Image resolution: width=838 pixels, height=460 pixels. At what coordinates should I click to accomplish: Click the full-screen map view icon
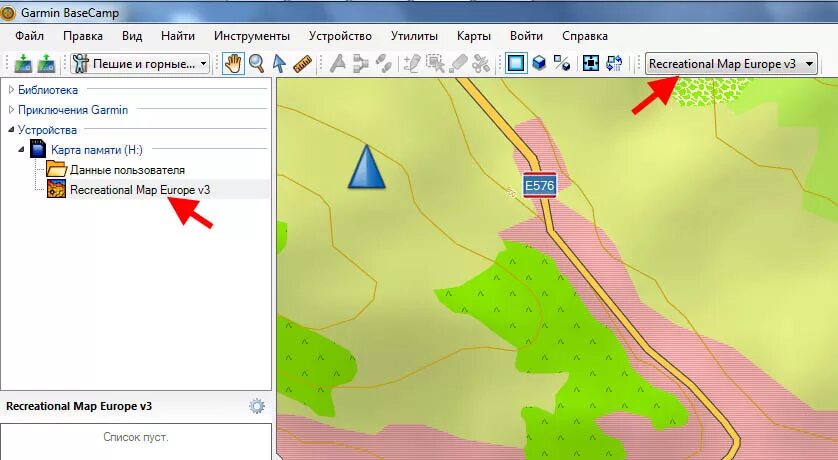coord(591,64)
